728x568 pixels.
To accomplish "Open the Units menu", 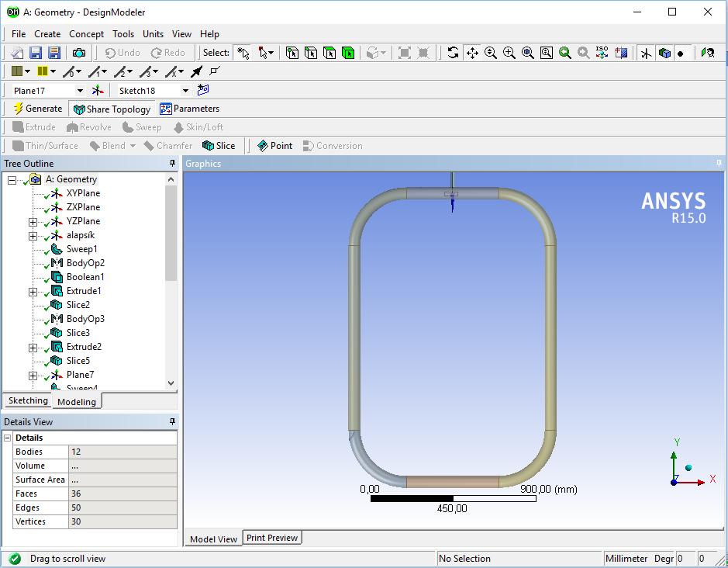I will click(x=153, y=34).
